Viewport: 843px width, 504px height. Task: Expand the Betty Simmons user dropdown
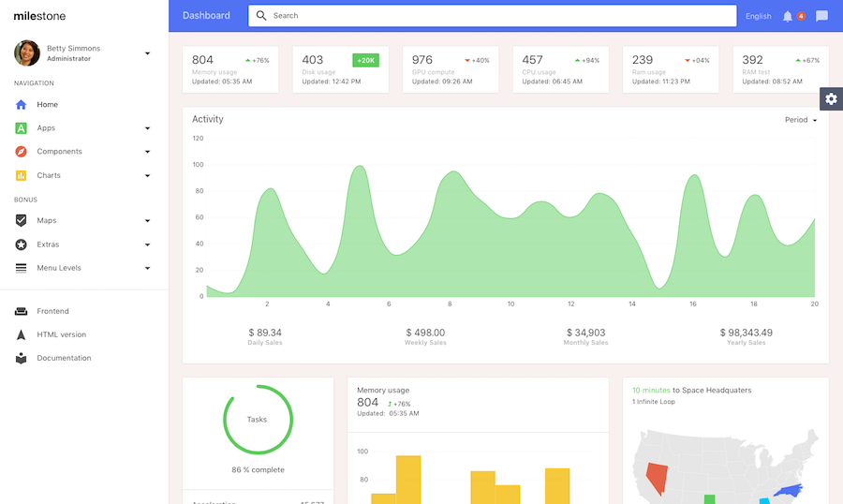click(147, 53)
